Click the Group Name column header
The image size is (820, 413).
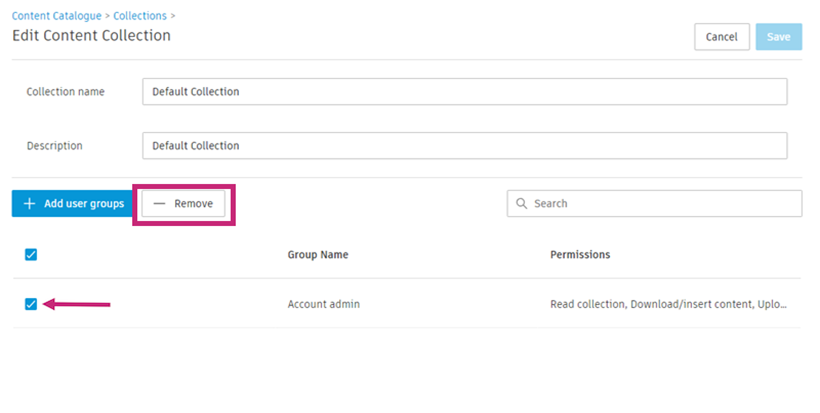tap(318, 255)
